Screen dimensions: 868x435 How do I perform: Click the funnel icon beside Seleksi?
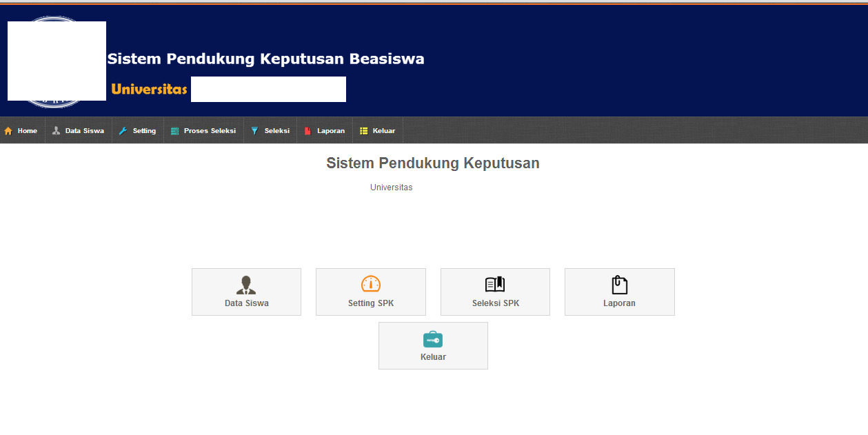point(254,131)
